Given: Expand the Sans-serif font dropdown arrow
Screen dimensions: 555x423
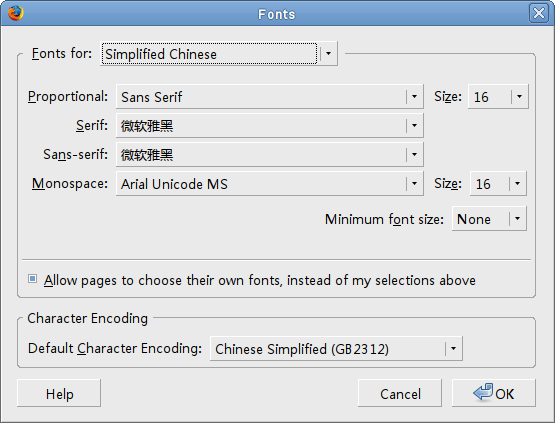Looking at the screenshot, I should pos(414,155).
